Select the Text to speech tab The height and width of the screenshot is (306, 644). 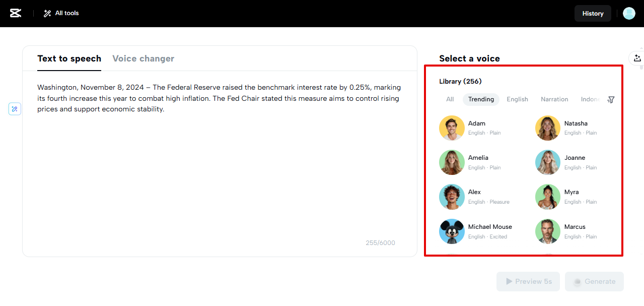tap(69, 58)
